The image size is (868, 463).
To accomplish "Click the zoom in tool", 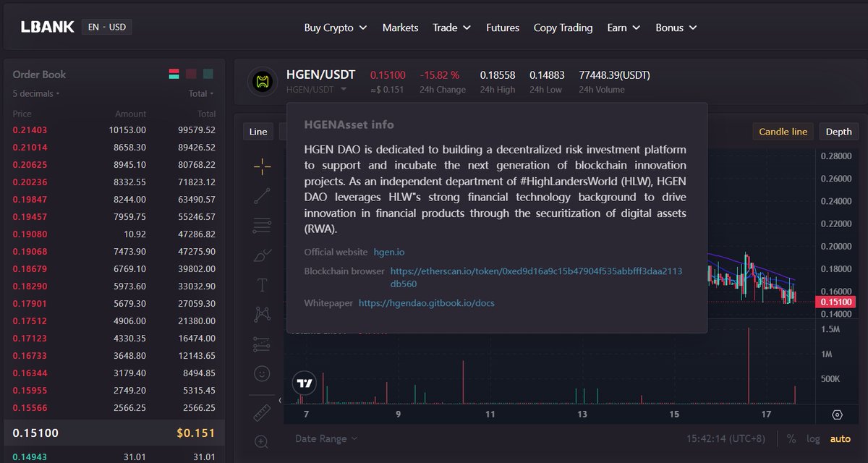I will click(262, 441).
